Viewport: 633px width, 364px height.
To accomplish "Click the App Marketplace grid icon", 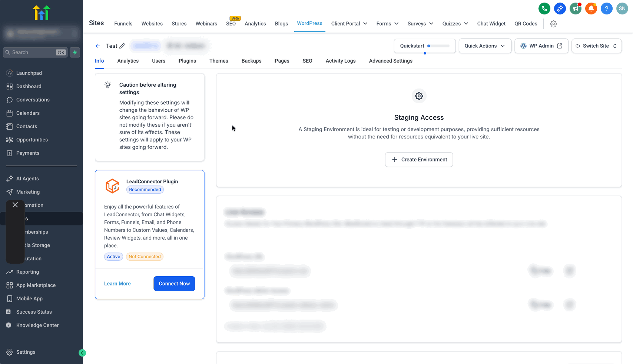I will (10, 285).
